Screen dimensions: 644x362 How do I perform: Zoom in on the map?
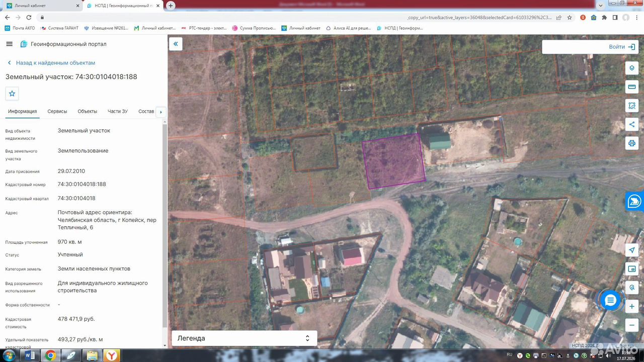[632, 306]
